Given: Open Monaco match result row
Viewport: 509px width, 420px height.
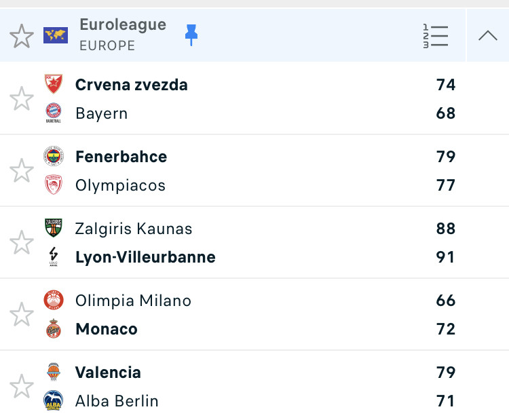Looking at the screenshot, I should (x=254, y=315).
